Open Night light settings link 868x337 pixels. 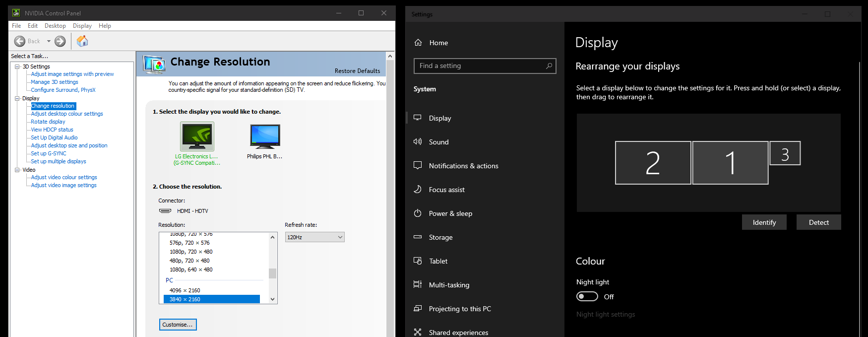tap(606, 314)
